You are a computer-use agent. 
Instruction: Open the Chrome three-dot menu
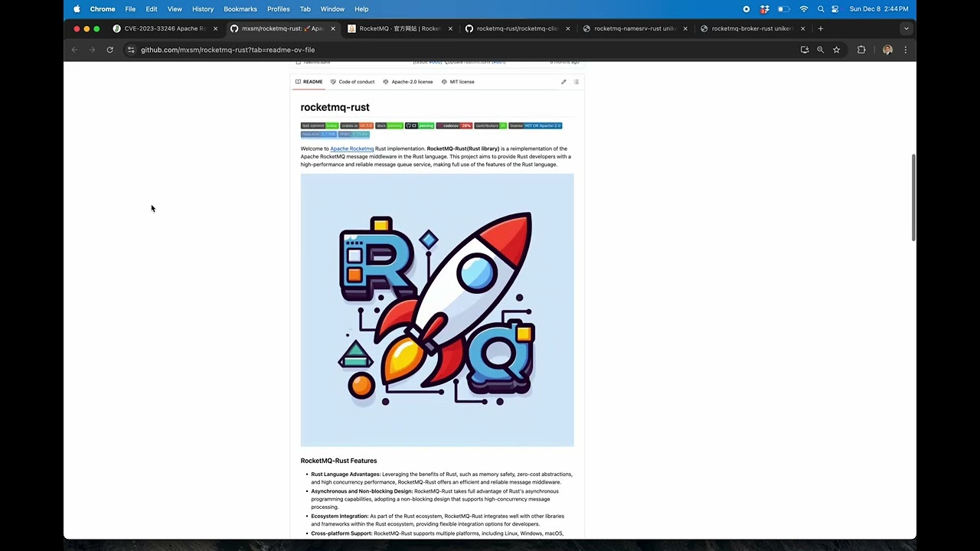pyautogui.click(x=905, y=50)
